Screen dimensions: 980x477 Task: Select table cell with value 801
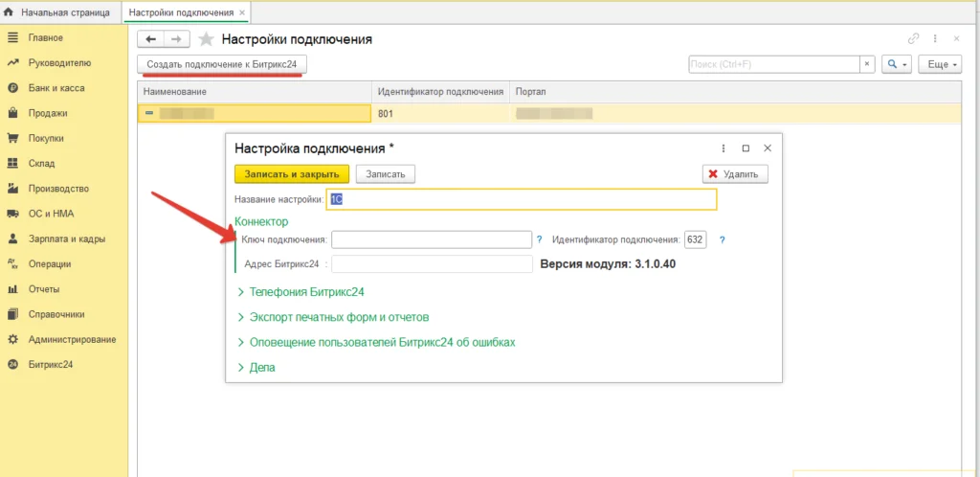[440, 114]
